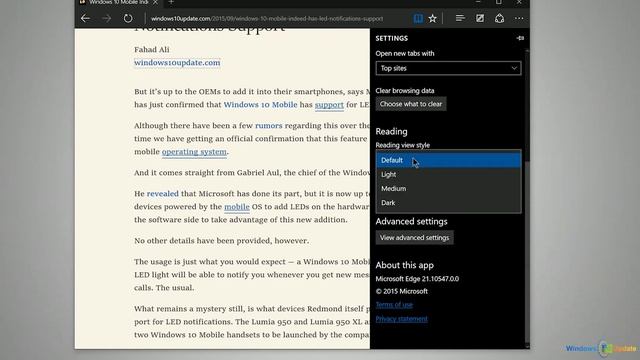Click the mobile link in article
This screenshot has width=640, height=360.
pyautogui.click(x=237, y=207)
